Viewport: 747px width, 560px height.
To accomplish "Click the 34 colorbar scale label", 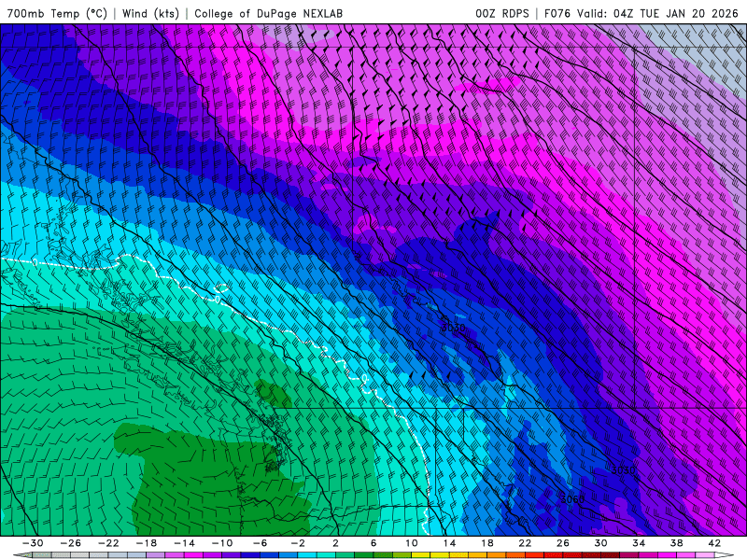I will coord(639,543).
